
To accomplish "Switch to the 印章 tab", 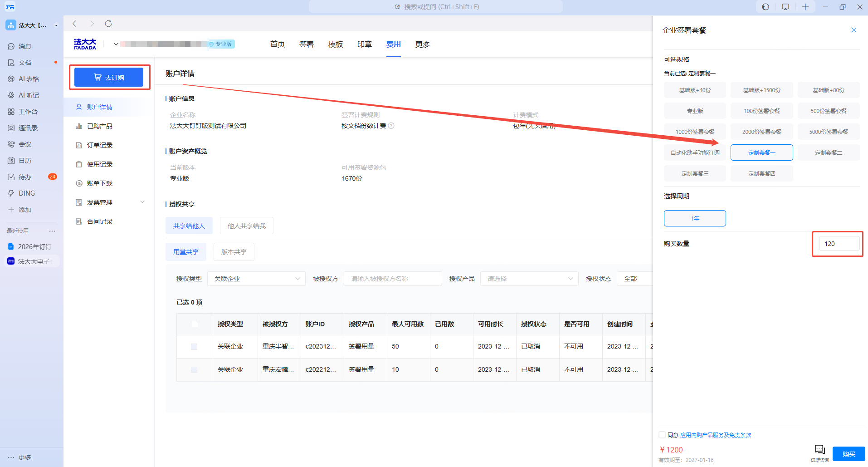I will click(x=365, y=44).
